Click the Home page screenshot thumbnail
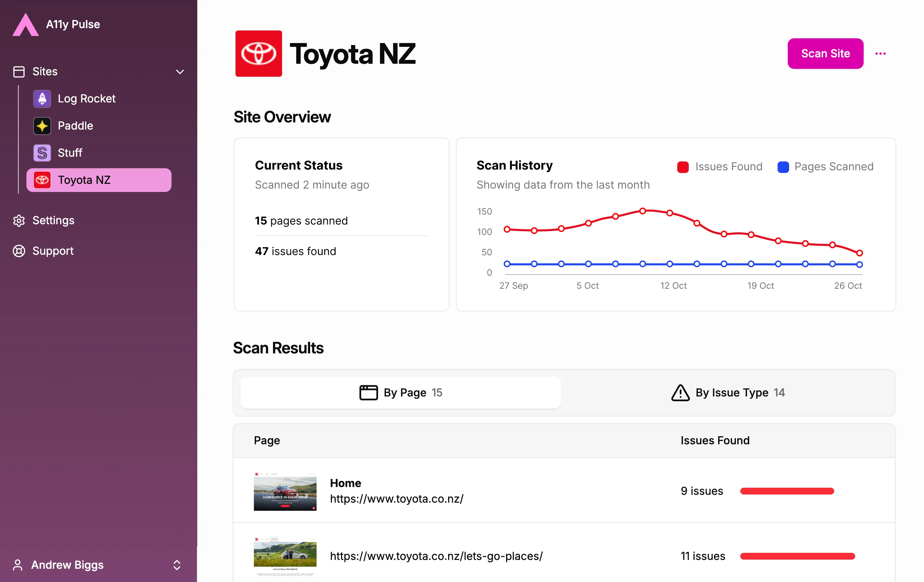Viewport: 924px width, 582px height. click(x=285, y=491)
